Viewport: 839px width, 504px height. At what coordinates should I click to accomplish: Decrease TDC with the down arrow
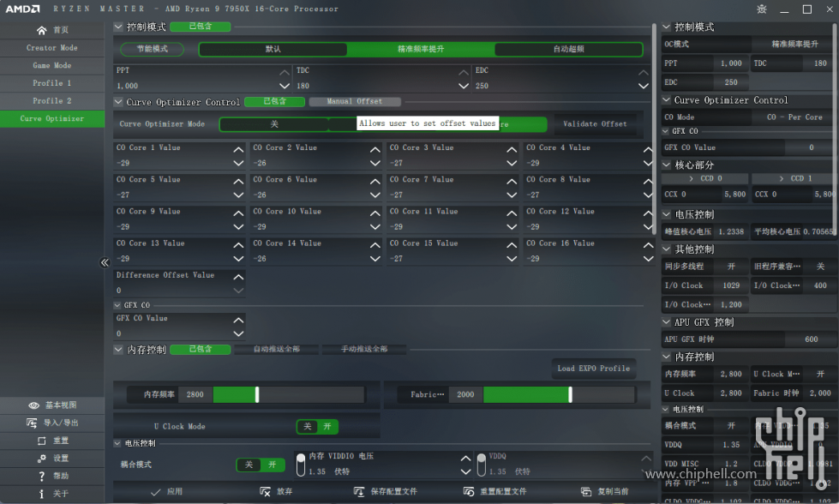(464, 86)
